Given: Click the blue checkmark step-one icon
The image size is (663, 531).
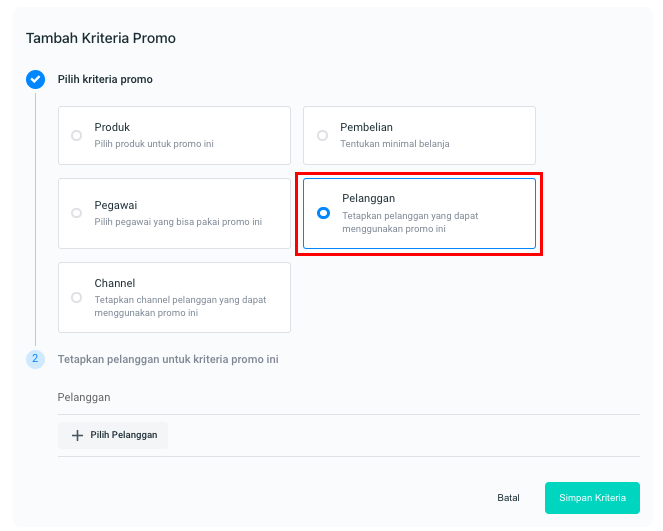Looking at the screenshot, I should click(35, 79).
